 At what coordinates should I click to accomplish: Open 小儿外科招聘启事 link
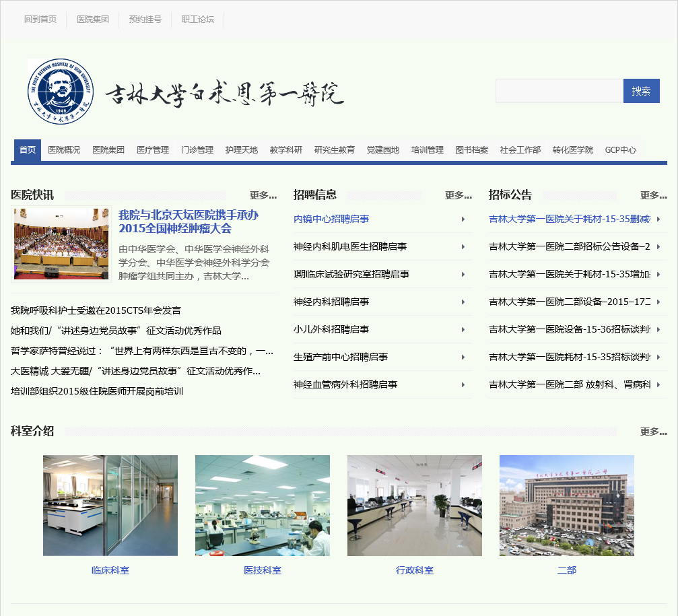pos(331,330)
